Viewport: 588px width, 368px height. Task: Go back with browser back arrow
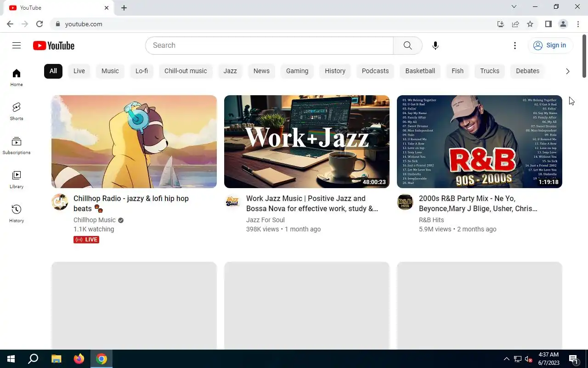point(10,24)
